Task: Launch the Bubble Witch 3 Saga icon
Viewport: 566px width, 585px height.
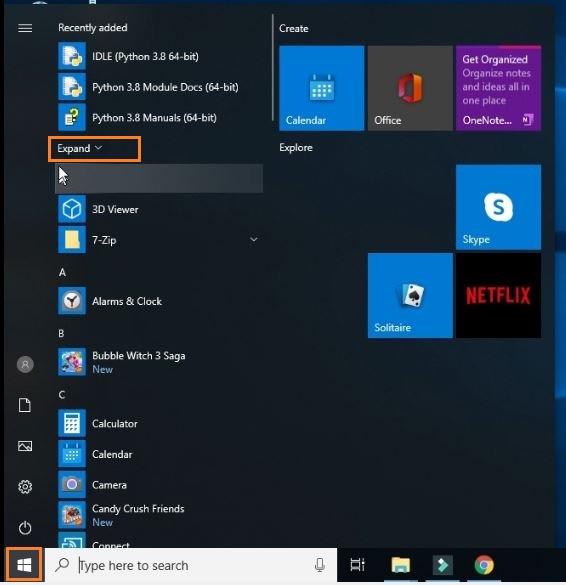Action: 72,362
